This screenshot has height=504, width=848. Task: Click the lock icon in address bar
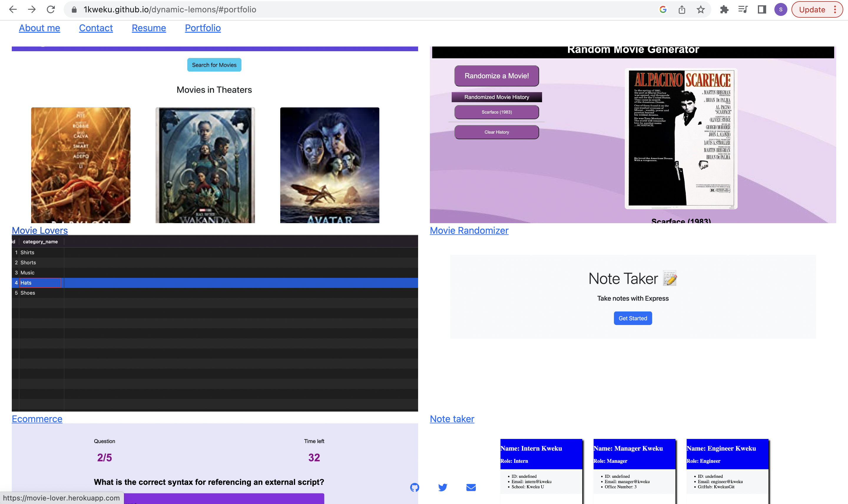[74, 9]
